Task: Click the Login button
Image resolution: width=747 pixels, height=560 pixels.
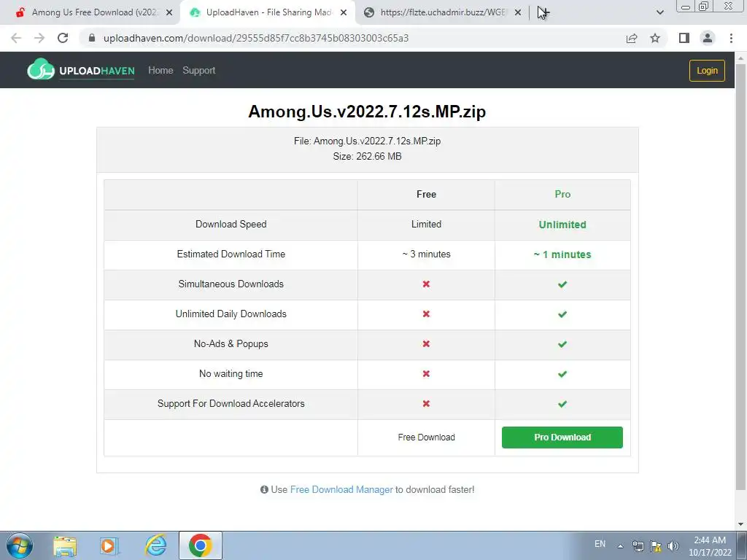Action: point(707,71)
